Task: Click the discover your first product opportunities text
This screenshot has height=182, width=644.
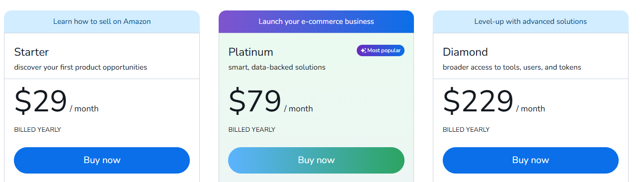Action: pos(80,67)
